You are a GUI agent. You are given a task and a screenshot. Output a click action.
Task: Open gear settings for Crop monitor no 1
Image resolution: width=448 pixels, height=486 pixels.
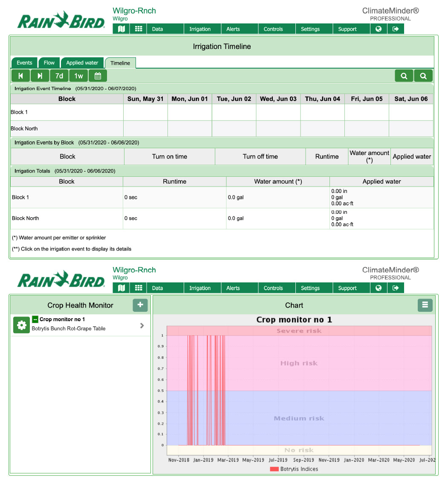tap(21, 325)
